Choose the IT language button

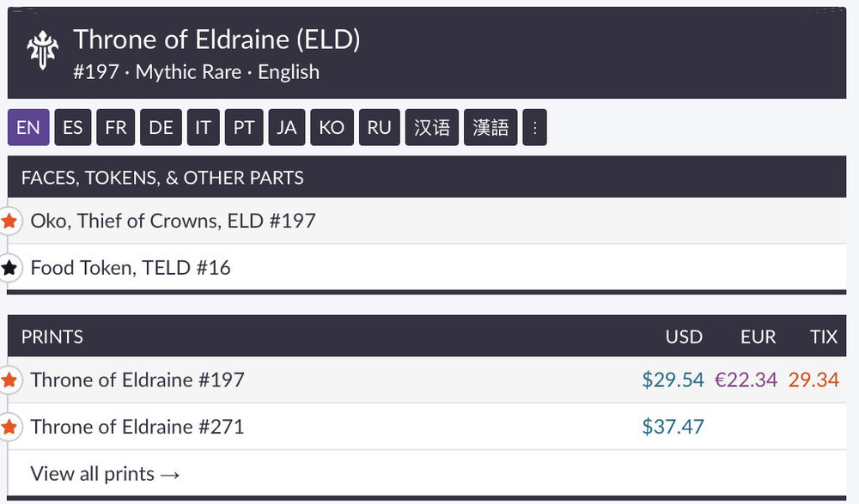click(203, 128)
